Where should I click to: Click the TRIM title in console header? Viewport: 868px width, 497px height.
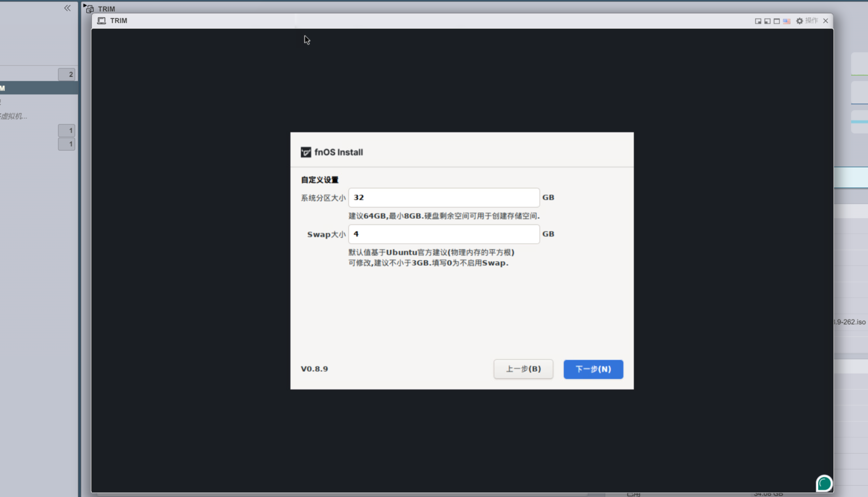pos(119,21)
